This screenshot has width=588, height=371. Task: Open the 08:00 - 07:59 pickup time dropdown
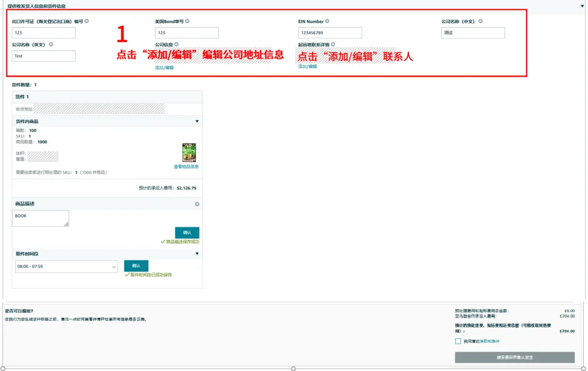66,267
